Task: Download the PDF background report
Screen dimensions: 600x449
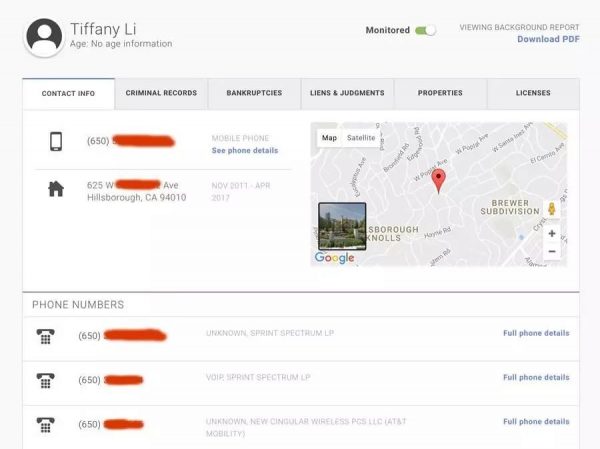Action: click(548, 39)
